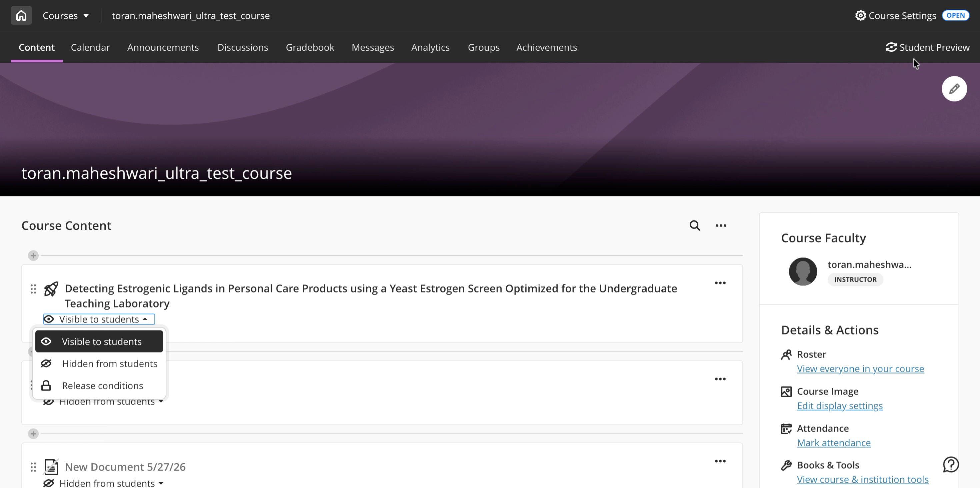Image resolution: width=980 pixels, height=488 pixels.
Task: Click Mark attendance link
Action: point(834,443)
